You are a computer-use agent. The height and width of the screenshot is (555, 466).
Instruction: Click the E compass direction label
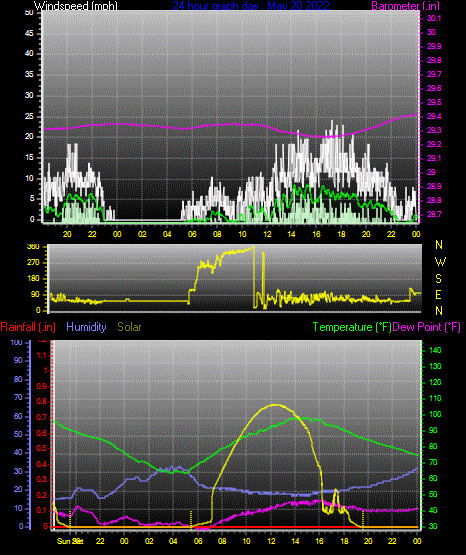click(438, 294)
